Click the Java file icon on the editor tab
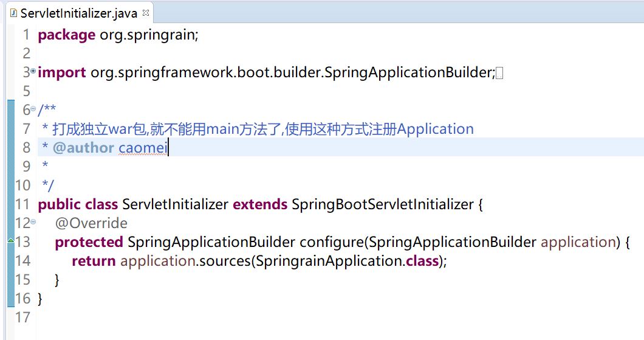The height and width of the screenshot is (340, 644). pyautogui.click(x=13, y=13)
